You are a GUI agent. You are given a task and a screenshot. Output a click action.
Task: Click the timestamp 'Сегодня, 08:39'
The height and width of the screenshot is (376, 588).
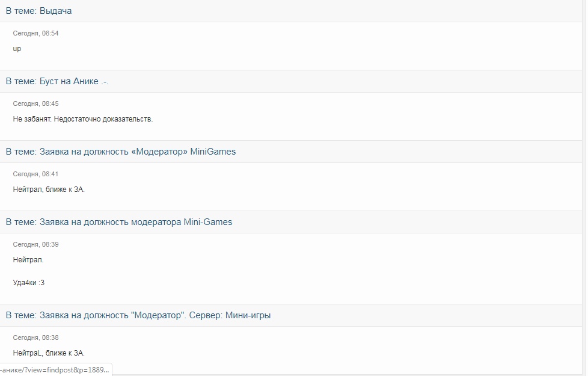point(35,245)
